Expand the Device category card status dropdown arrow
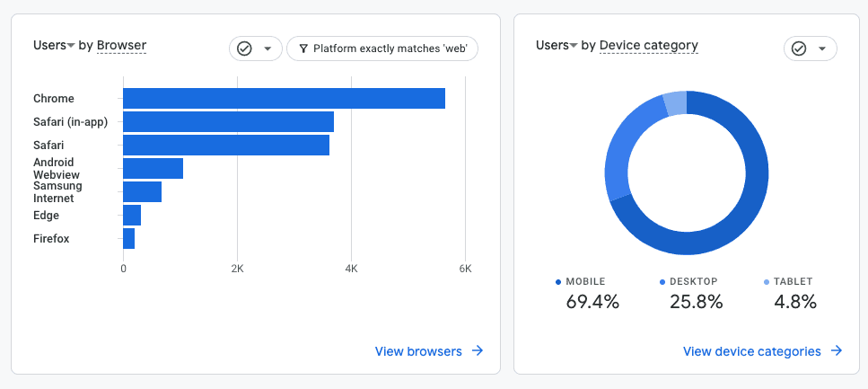 click(822, 49)
